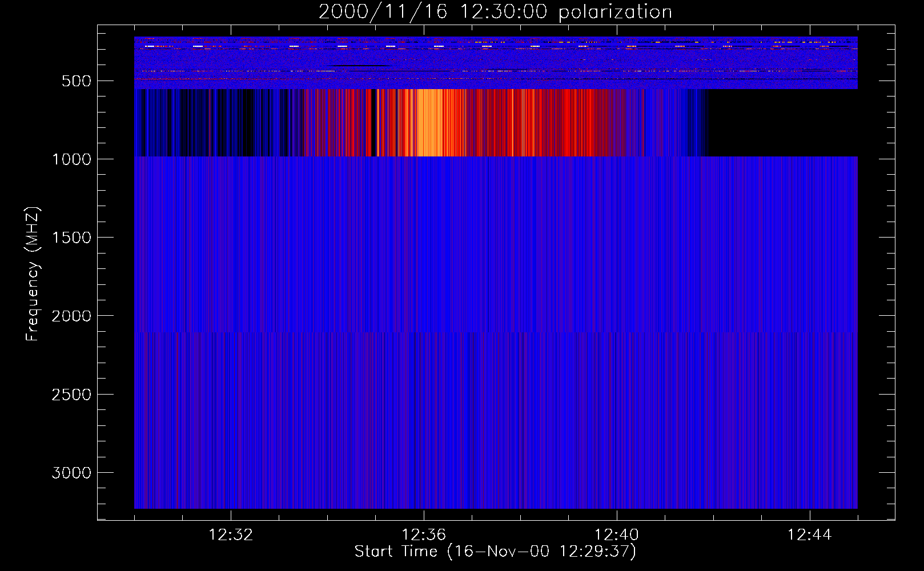The image size is (924, 571).
Task: Click the 'Frequency (MHZ)' axis label
Action: pyautogui.click(x=33, y=274)
